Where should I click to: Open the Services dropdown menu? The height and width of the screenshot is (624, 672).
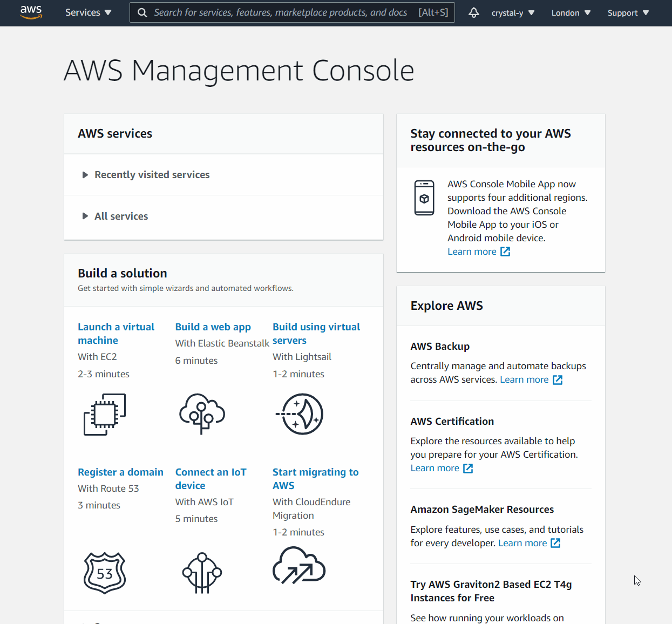click(88, 12)
